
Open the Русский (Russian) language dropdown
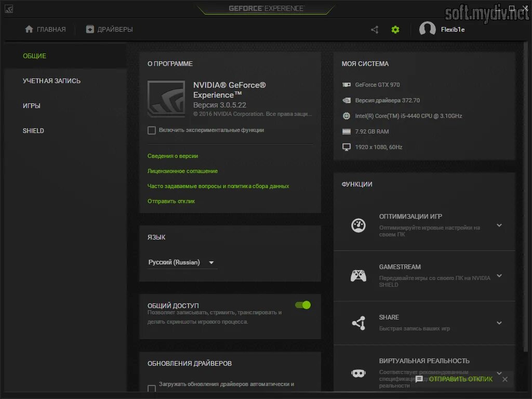click(182, 262)
